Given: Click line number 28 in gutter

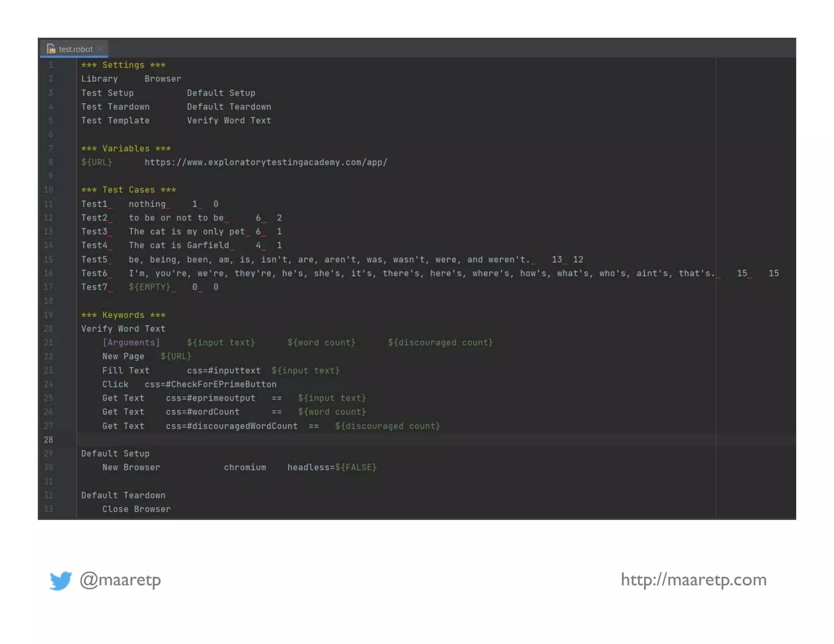Looking at the screenshot, I should 48,440.
